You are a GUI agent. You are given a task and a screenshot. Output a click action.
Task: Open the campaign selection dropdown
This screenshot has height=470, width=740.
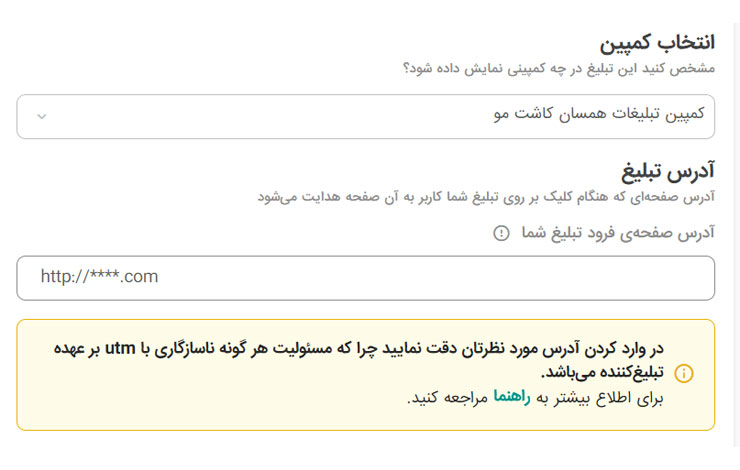point(365,116)
